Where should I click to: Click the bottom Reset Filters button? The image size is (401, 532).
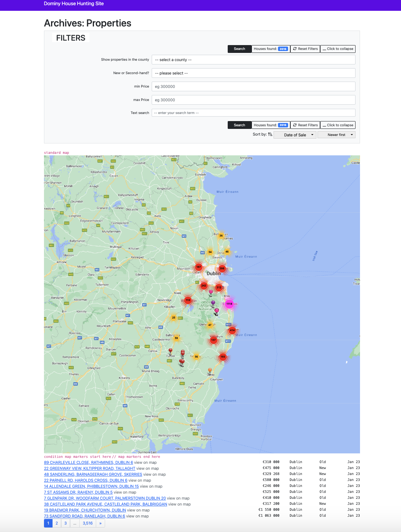[305, 125]
